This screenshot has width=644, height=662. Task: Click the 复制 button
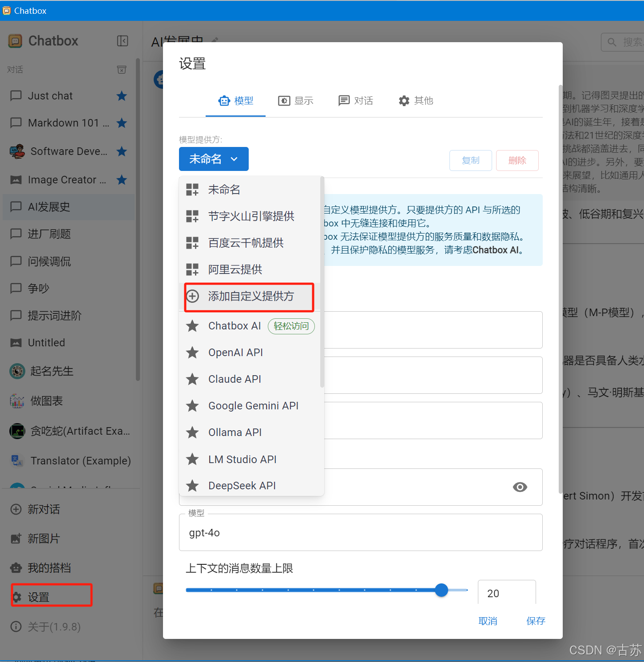click(471, 160)
